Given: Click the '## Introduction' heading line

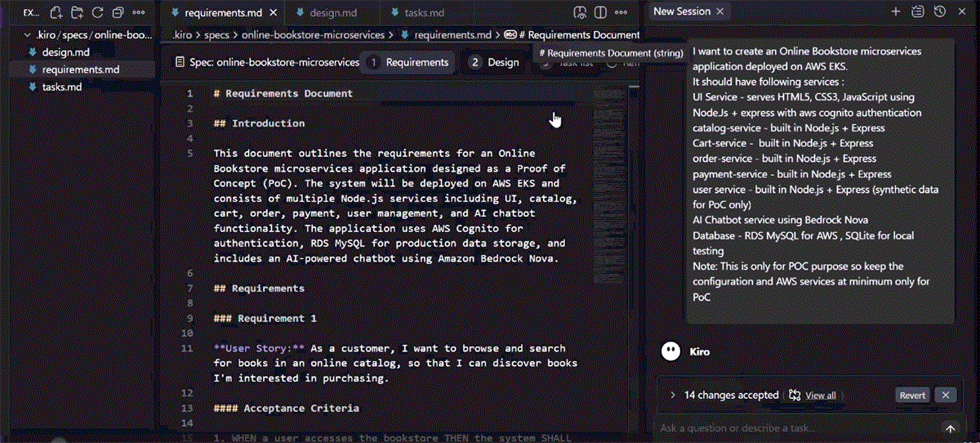Looking at the screenshot, I should pos(259,123).
